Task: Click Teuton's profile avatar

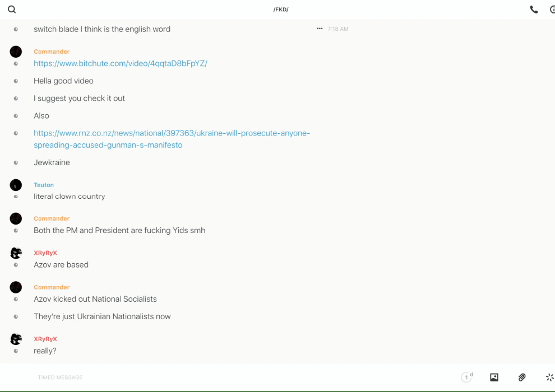Action: [16, 185]
